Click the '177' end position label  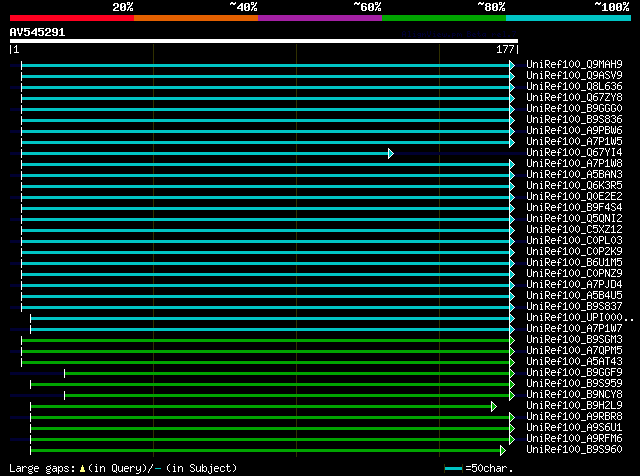tap(505, 49)
